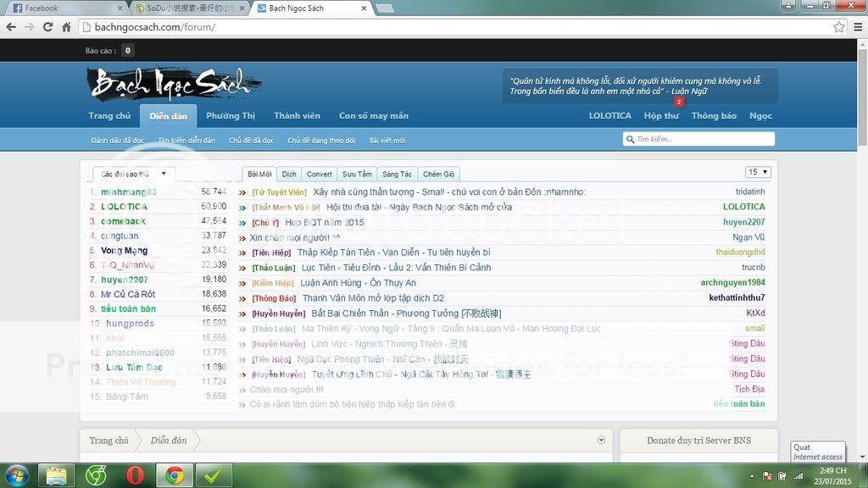Select the 'Convert' forum tab
This screenshot has width=868, height=488.
click(x=319, y=174)
